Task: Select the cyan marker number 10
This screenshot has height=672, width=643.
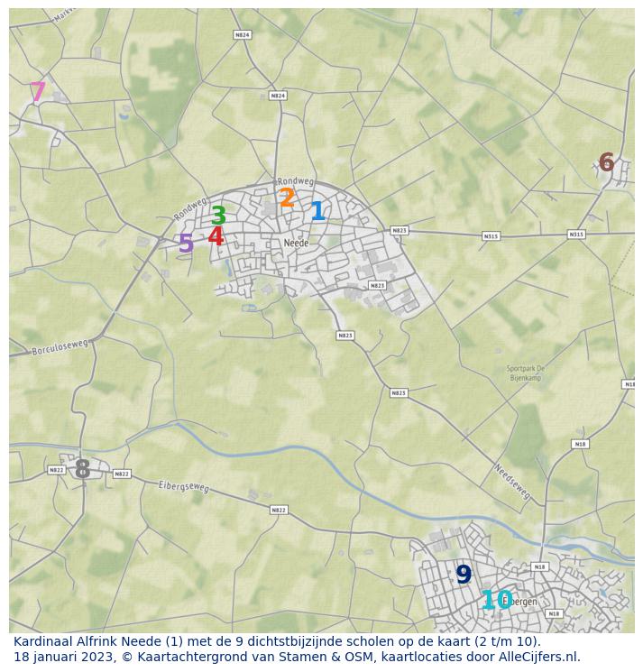Action: pyautogui.click(x=496, y=600)
